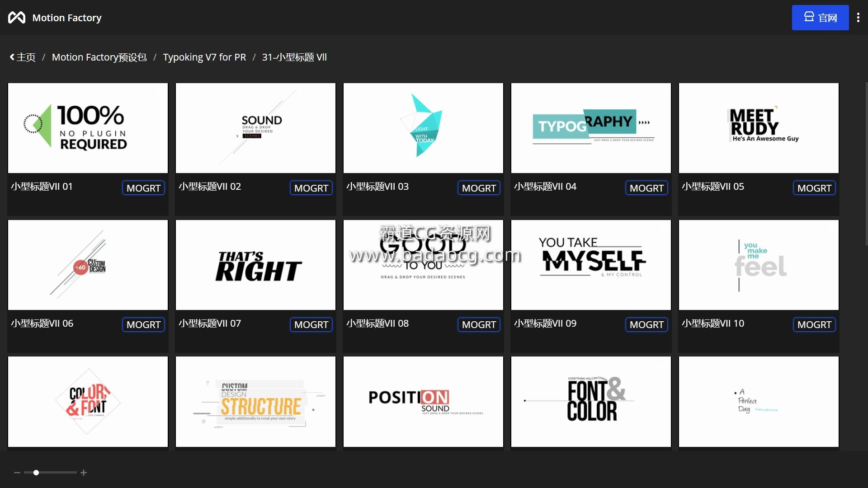Screen dimensions: 868x488
Task: Click MOGRT badge for 小型标题VII 01
Action: tap(143, 188)
